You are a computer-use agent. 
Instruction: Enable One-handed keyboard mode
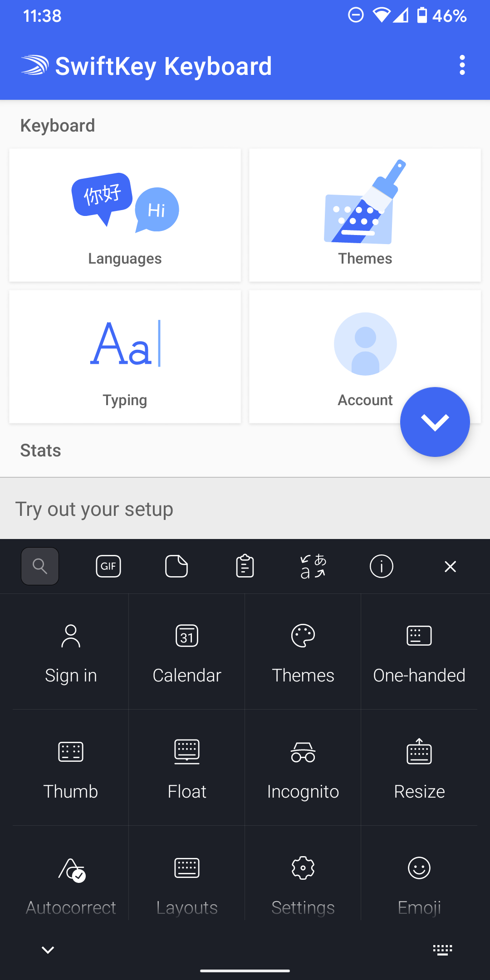coord(419,652)
